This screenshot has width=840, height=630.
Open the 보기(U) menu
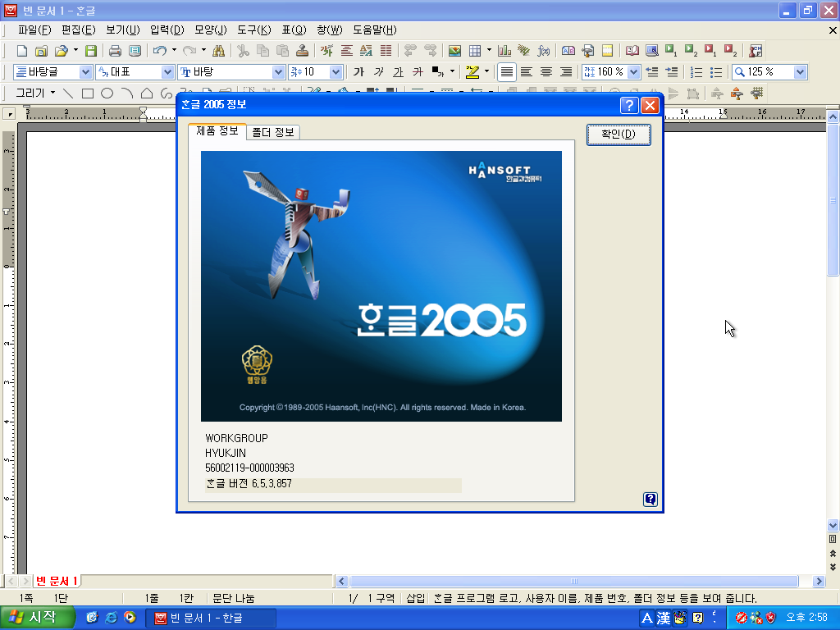[123, 30]
